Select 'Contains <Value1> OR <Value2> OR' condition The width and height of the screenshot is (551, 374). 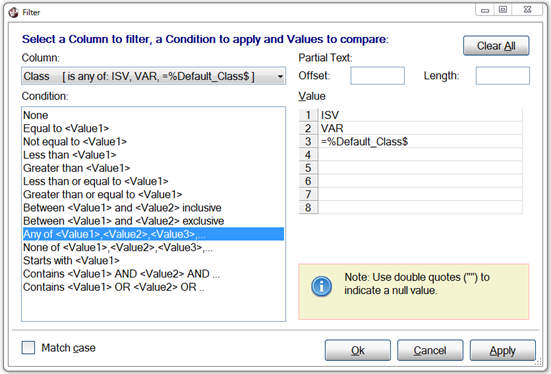pos(114,287)
